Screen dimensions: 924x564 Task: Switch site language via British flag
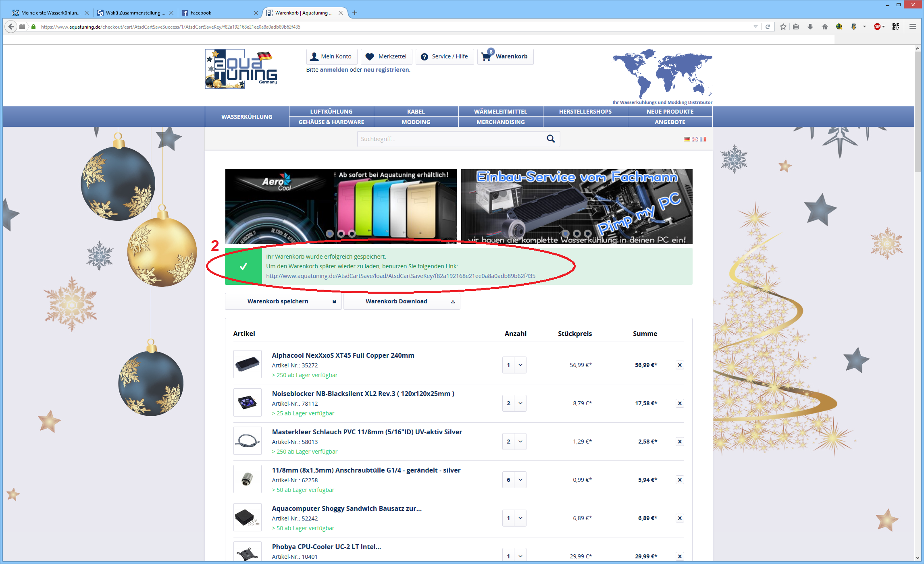coord(695,139)
